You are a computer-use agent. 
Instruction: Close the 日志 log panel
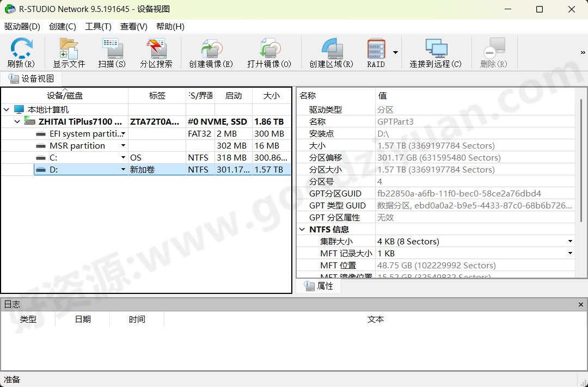(x=580, y=304)
